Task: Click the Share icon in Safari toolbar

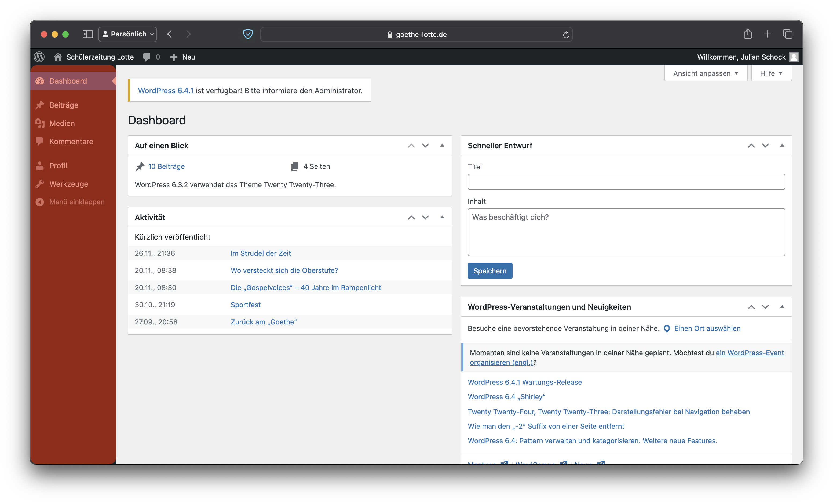Action: coord(747,34)
